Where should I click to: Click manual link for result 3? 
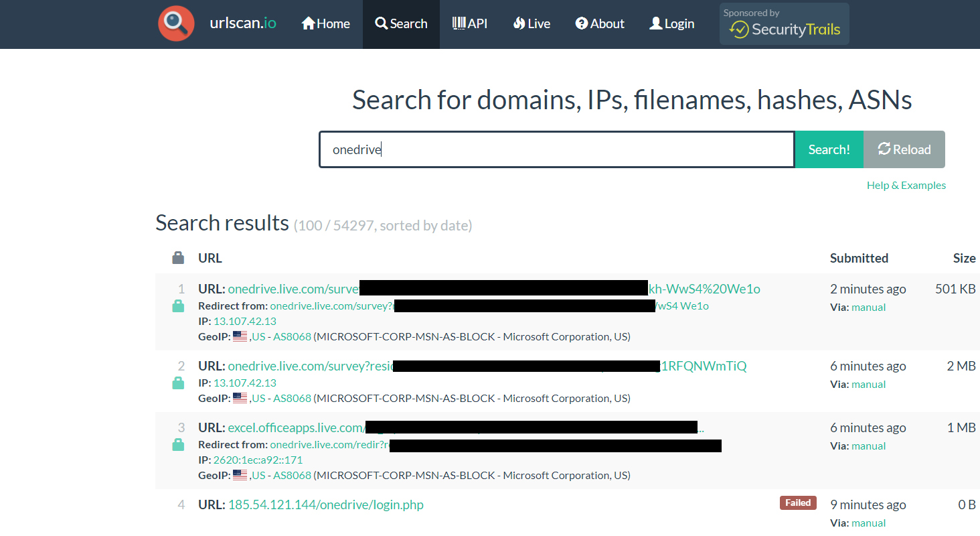(868, 446)
